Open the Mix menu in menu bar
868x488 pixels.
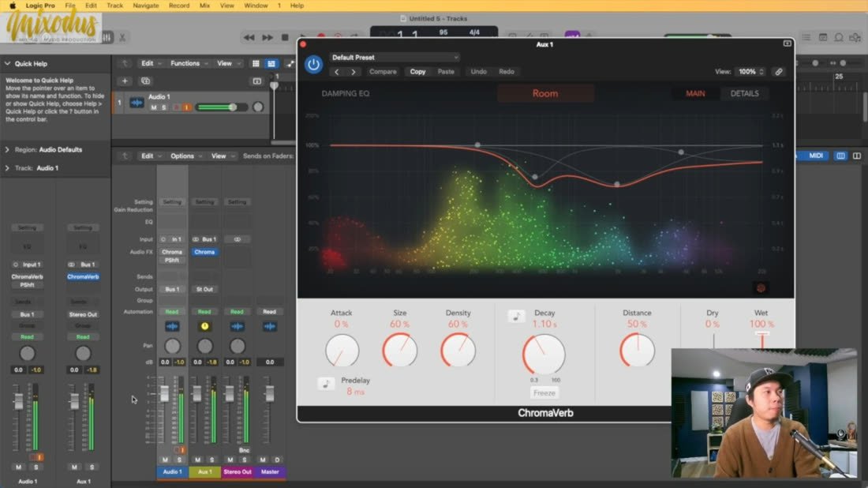coord(204,6)
